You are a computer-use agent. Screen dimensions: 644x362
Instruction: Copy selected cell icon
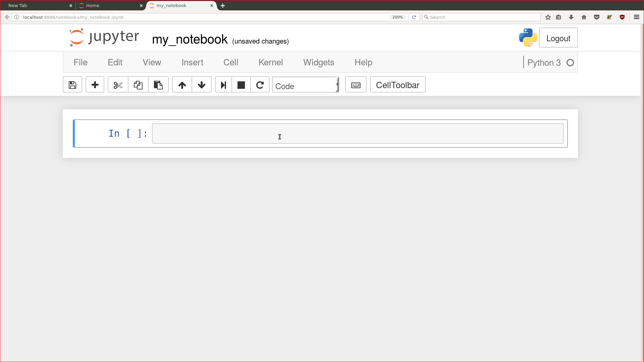(138, 85)
